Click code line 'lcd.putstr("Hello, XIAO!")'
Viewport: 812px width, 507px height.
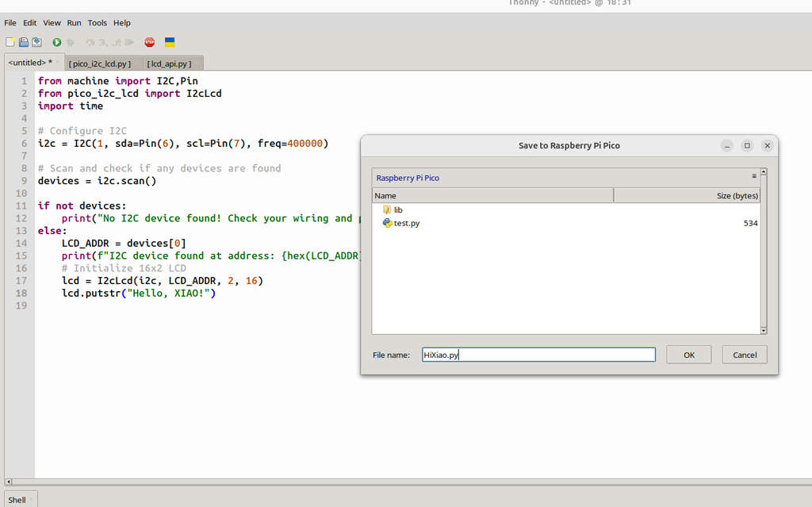click(139, 293)
